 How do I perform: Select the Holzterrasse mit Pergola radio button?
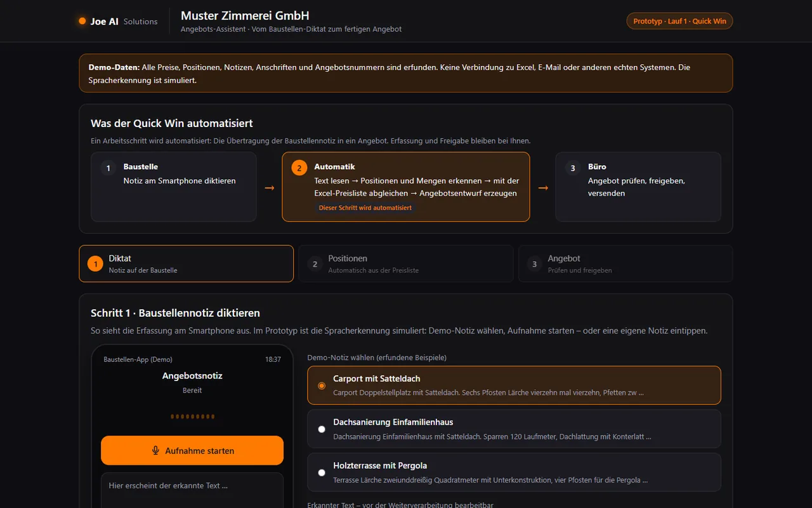click(x=322, y=472)
